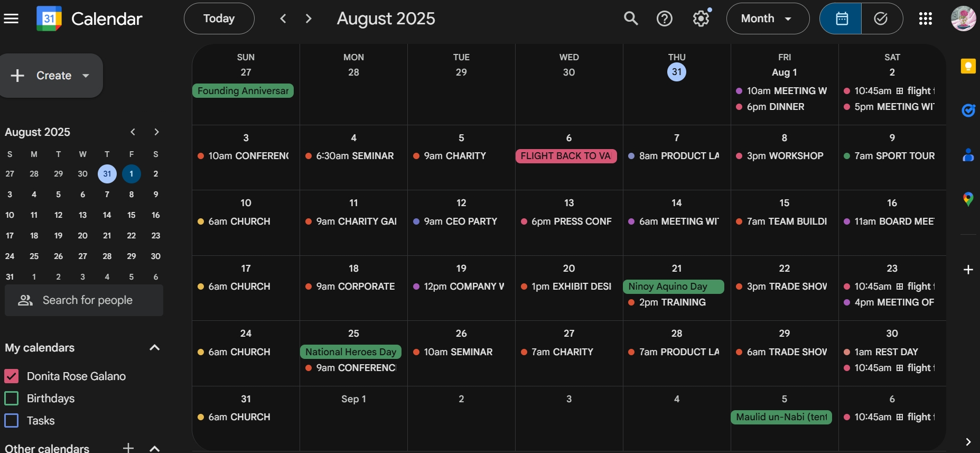Viewport: 980px width, 453px height.
Task: Open the FLIGHT BACK TO VA event
Action: pos(566,156)
